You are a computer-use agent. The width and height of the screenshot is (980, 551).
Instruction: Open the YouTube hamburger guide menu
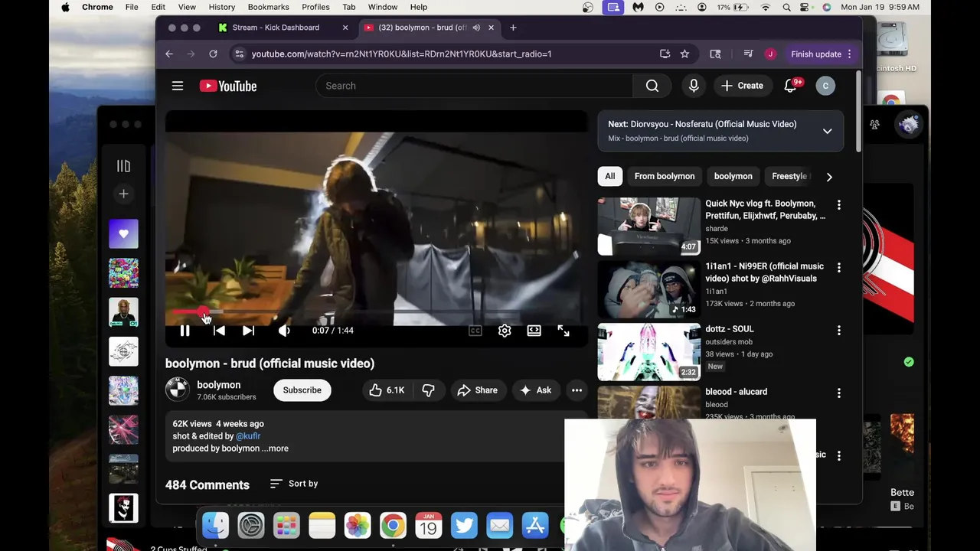(178, 86)
